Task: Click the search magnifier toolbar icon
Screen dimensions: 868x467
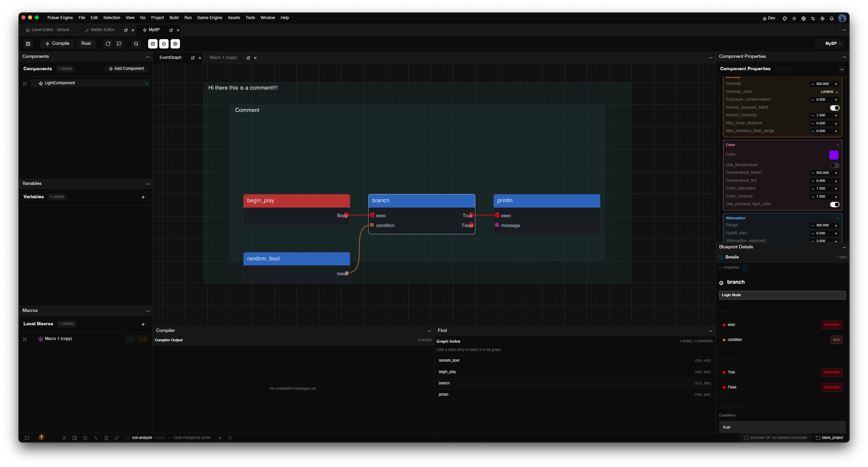Action: click(x=136, y=44)
